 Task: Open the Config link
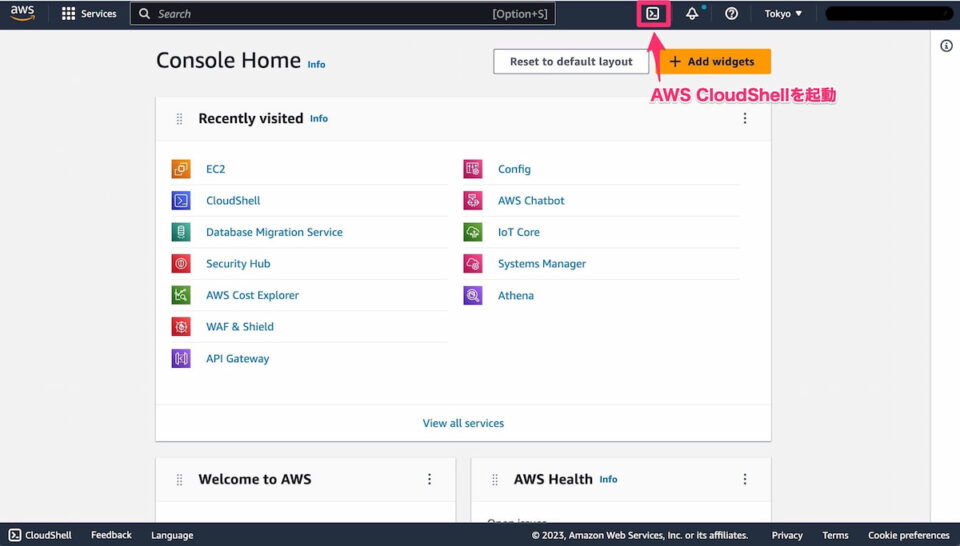(x=514, y=169)
